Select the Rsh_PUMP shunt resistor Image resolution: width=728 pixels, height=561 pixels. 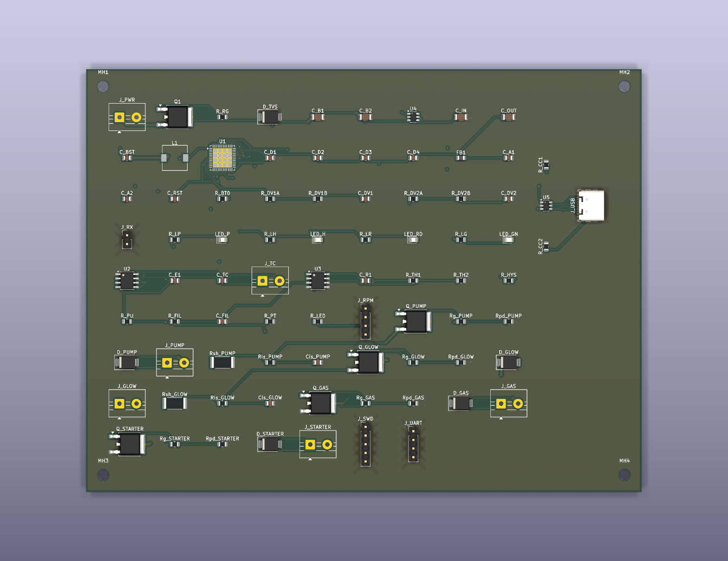click(x=222, y=362)
